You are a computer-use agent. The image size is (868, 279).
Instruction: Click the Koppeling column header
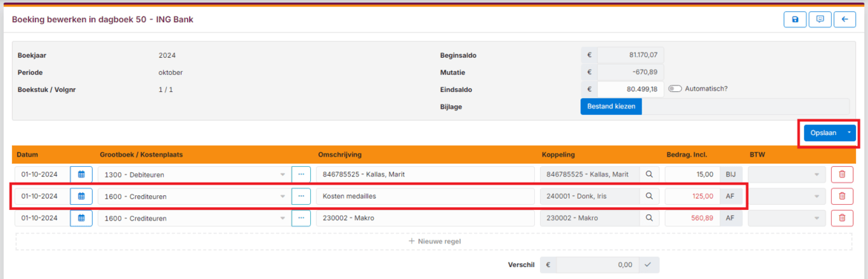point(559,154)
